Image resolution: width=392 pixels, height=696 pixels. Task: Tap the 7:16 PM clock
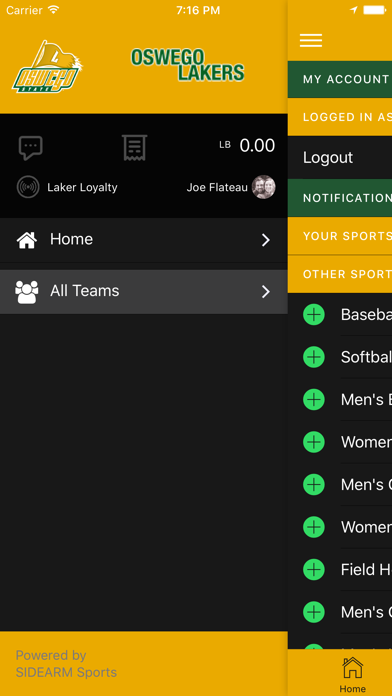pos(198,10)
